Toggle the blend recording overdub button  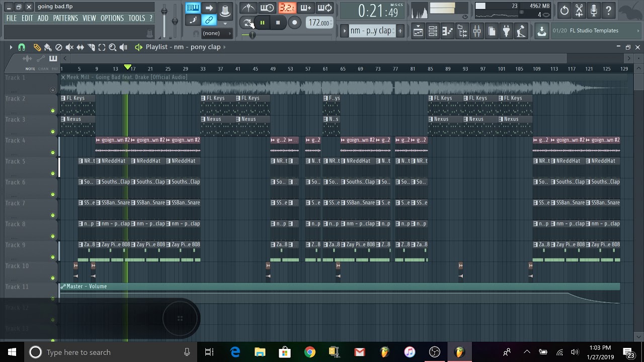coord(306,8)
